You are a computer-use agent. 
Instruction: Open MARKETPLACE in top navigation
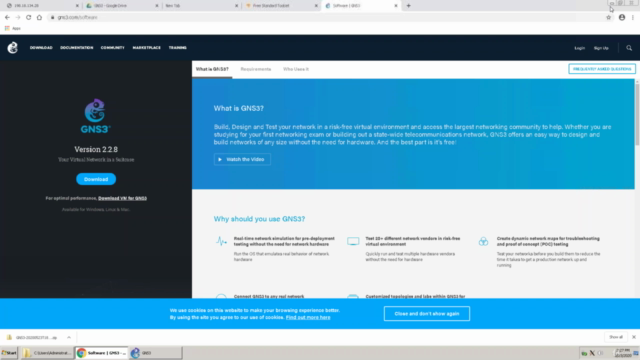tap(147, 48)
